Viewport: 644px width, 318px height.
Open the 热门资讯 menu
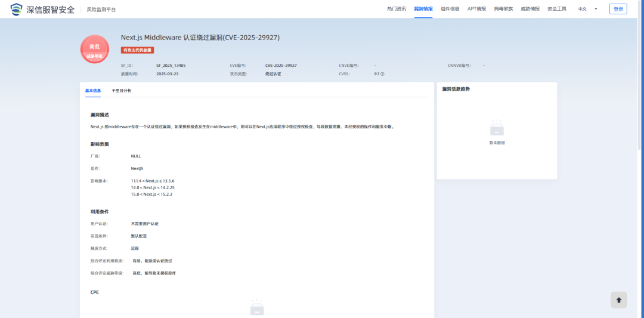397,9
